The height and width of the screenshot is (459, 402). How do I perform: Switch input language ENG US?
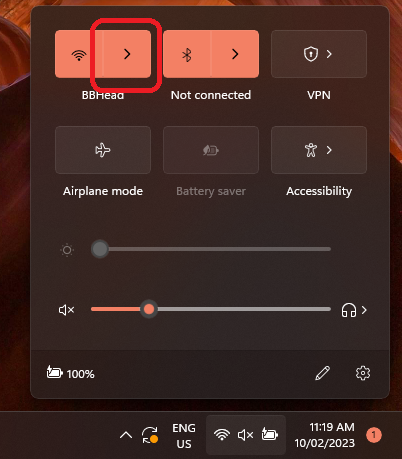184,436
